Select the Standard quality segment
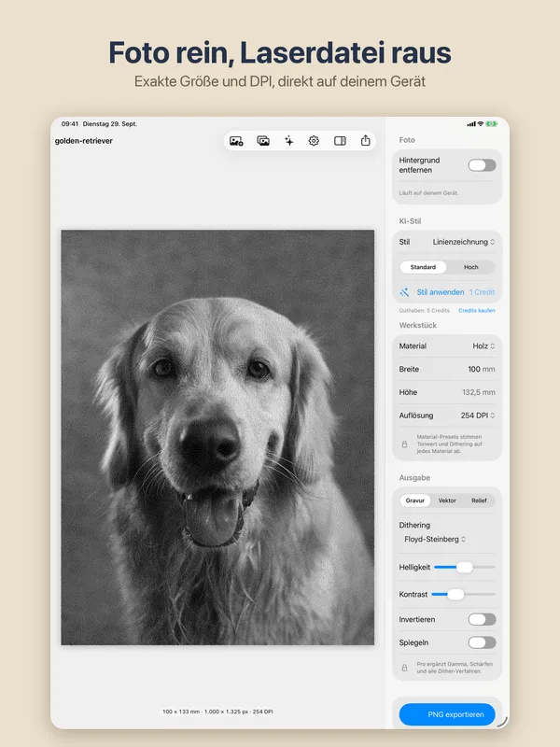 tap(423, 267)
